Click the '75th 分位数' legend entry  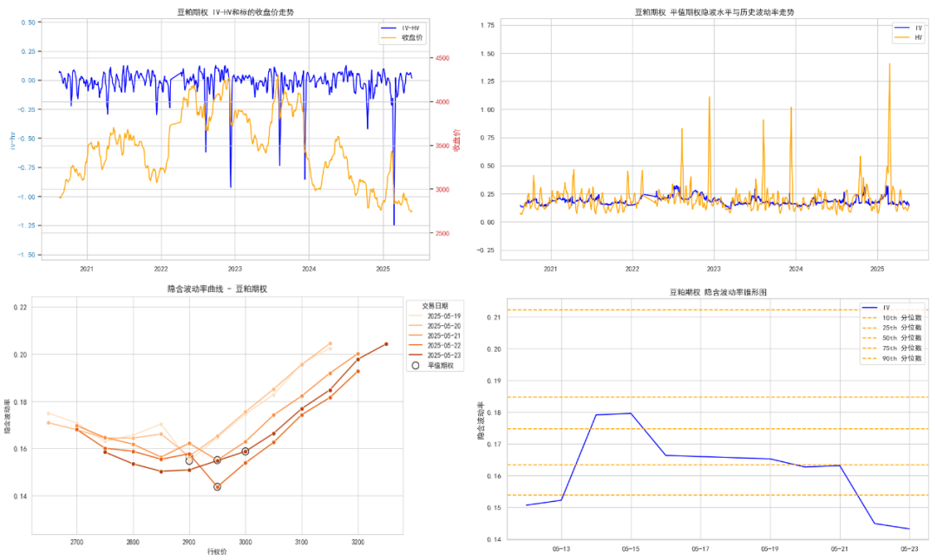click(892, 348)
